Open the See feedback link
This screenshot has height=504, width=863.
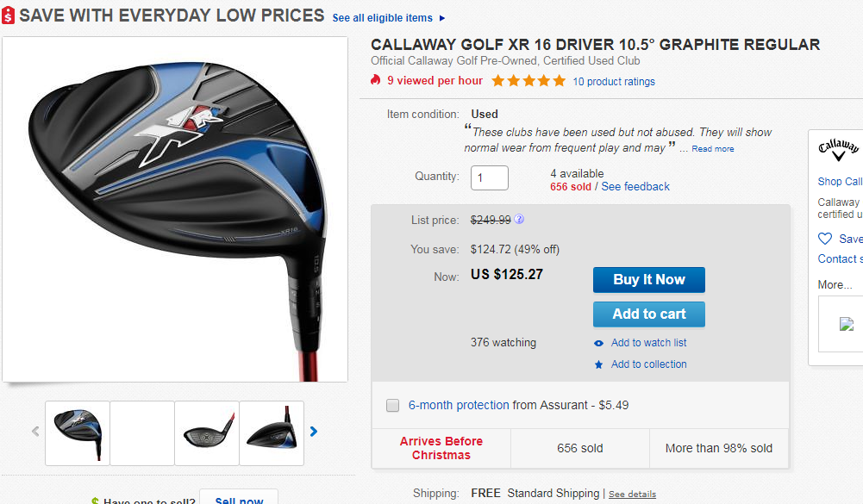[x=635, y=186]
